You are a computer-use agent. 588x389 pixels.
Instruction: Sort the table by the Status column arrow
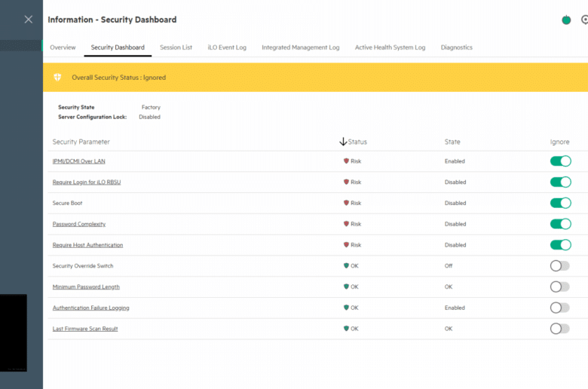(x=343, y=142)
